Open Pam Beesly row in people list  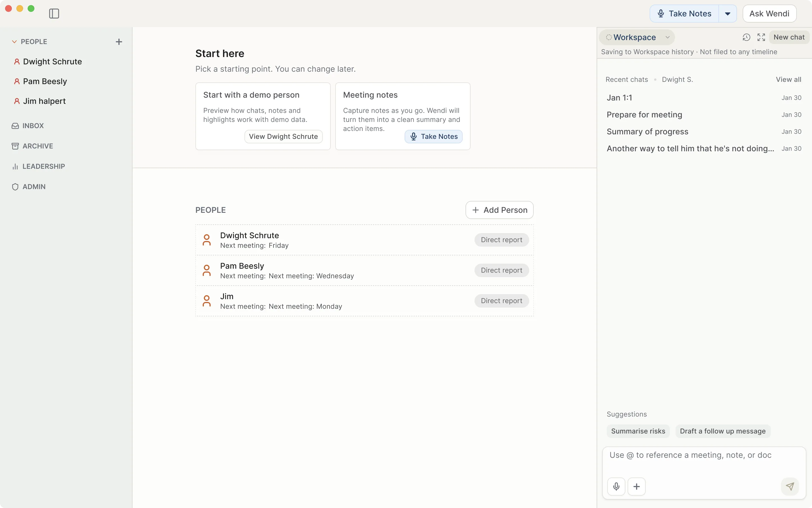coord(364,270)
